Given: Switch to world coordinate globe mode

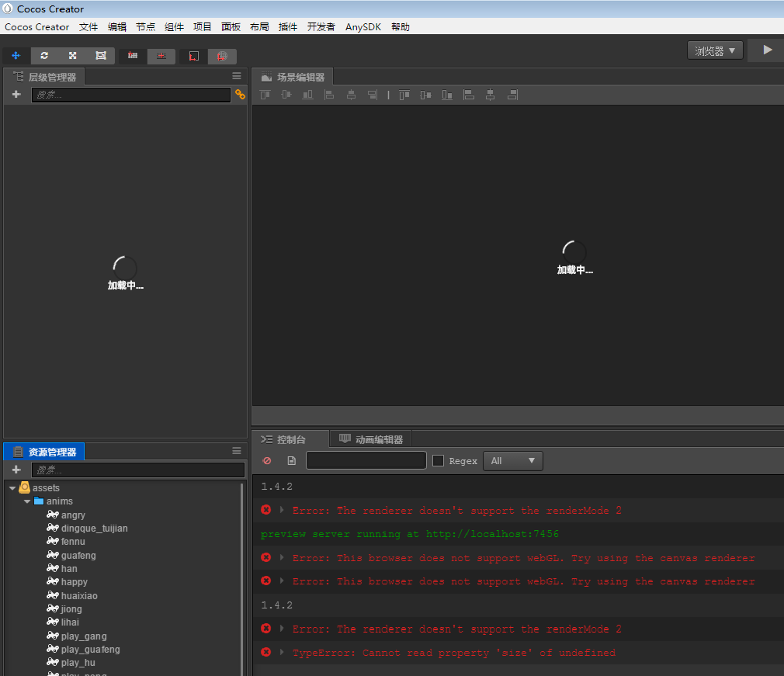Looking at the screenshot, I should pos(222,56).
